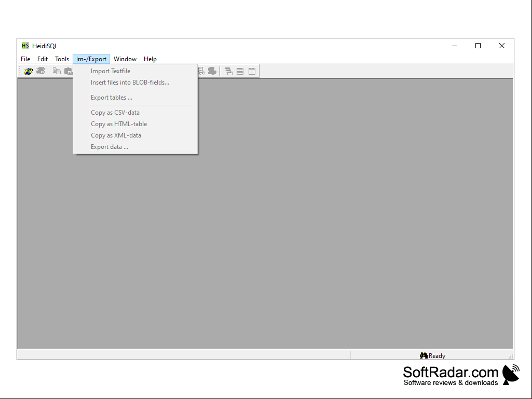Minimize the HeidiSQL window
The height and width of the screenshot is (399, 532).
[x=455, y=46]
